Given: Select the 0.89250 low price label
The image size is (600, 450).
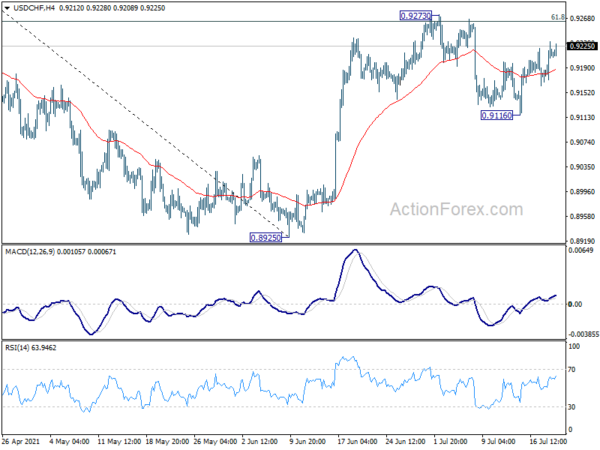Looking at the screenshot, I should point(266,238).
